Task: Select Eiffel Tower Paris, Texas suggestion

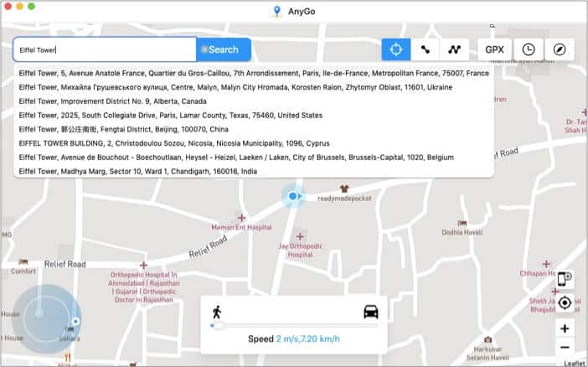Action: coord(254,115)
